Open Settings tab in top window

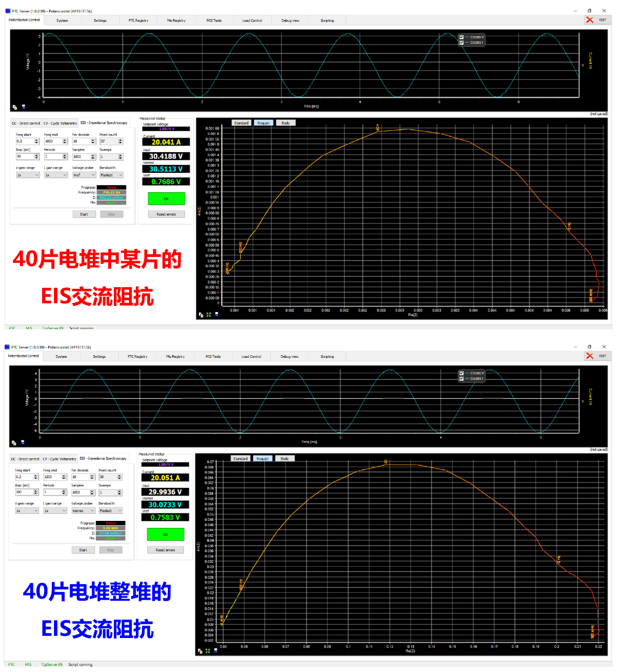pyautogui.click(x=100, y=21)
